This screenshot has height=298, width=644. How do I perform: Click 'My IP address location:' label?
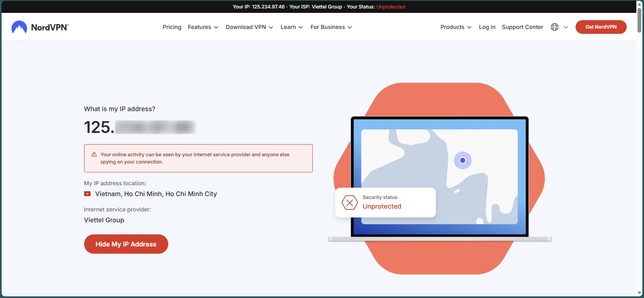click(x=115, y=183)
